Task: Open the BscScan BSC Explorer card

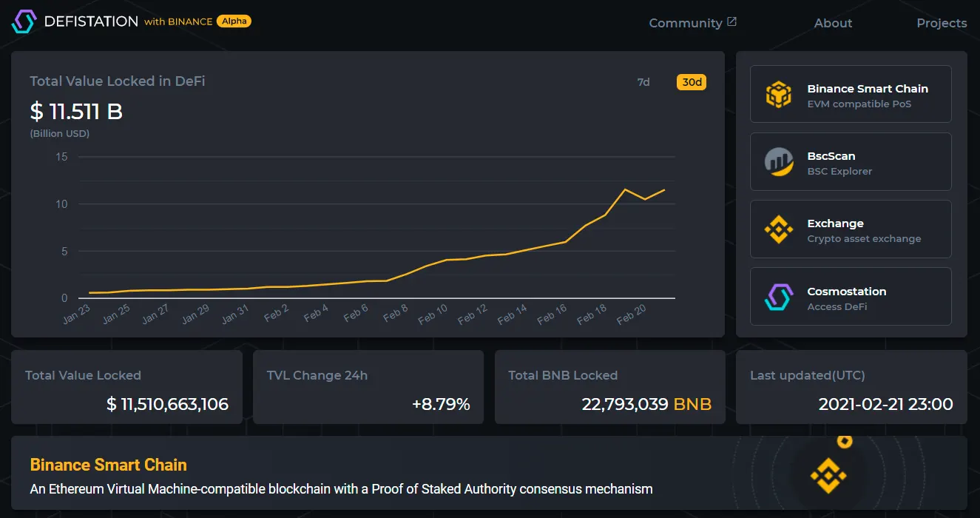Action: coord(851,162)
